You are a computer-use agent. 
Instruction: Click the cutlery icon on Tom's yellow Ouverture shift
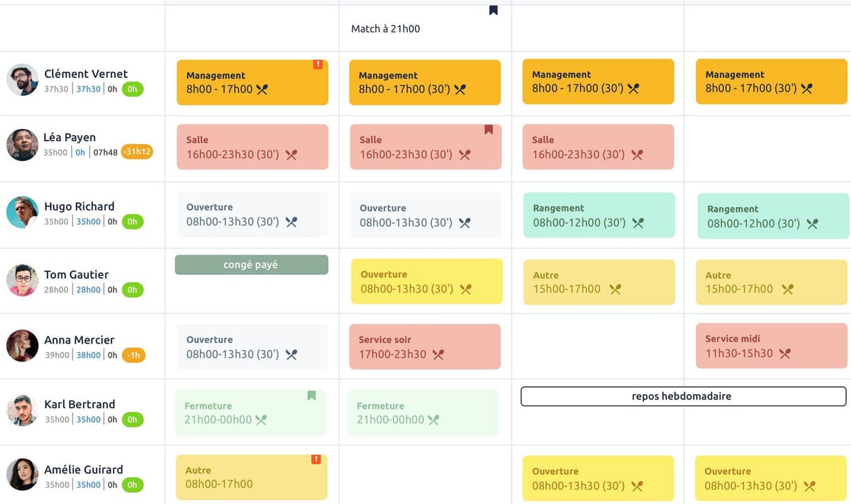click(x=466, y=289)
